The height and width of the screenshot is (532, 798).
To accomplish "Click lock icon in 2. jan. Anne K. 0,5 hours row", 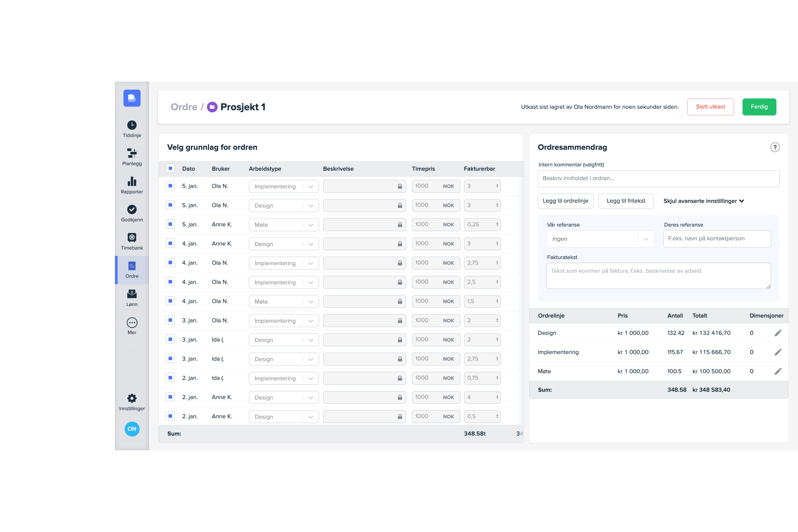I will pyautogui.click(x=400, y=417).
